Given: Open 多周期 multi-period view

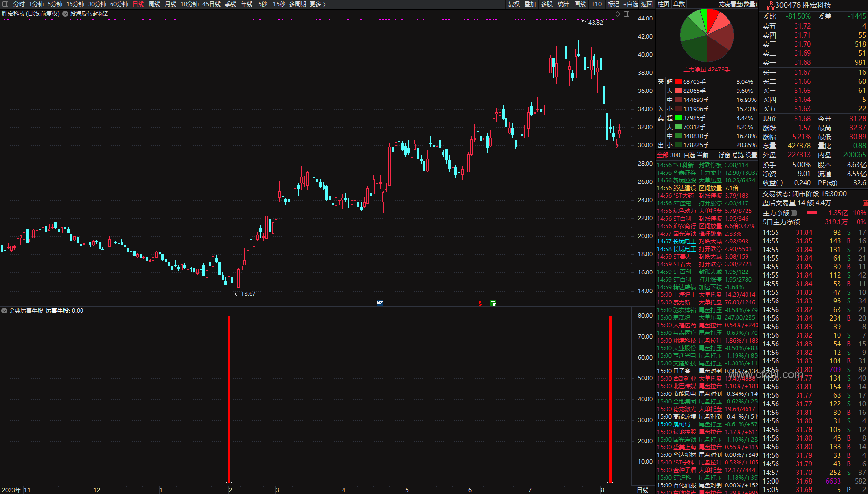Looking at the screenshot, I should (298, 4).
